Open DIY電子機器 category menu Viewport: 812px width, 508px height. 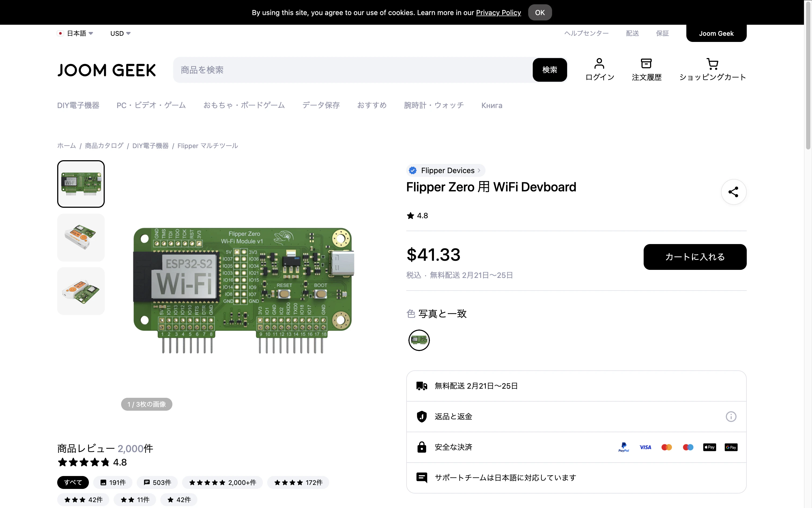tap(78, 105)
